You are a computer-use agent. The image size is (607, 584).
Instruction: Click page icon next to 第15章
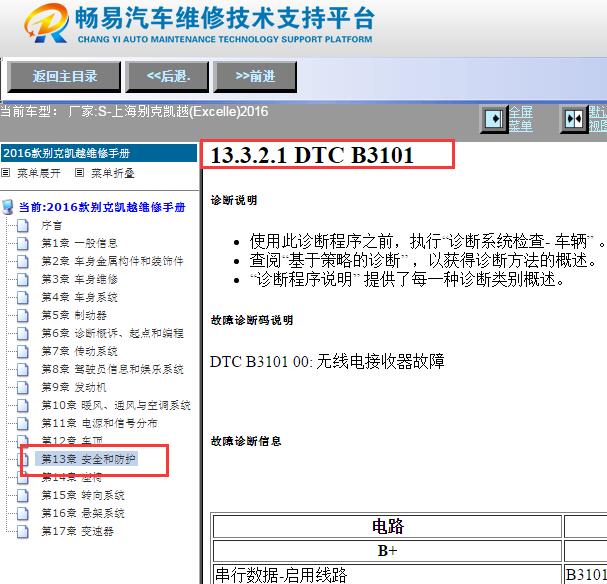pyautogui.click(x=23, y=495)
